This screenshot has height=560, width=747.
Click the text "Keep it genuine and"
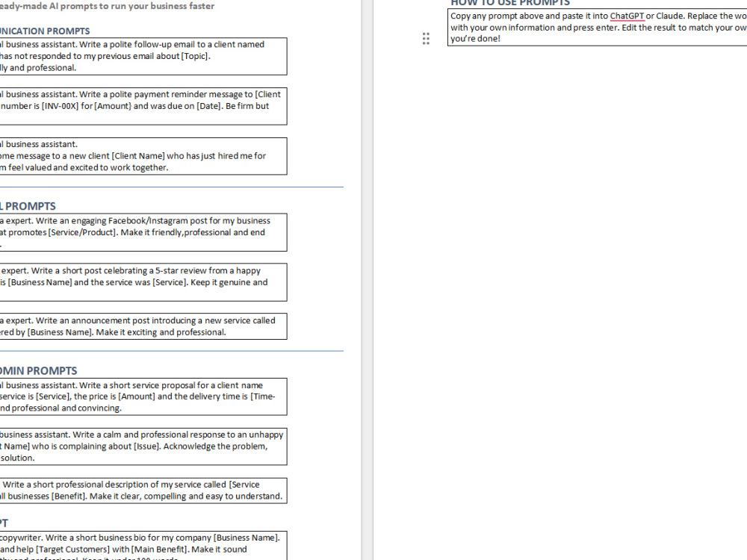[229, 282]
